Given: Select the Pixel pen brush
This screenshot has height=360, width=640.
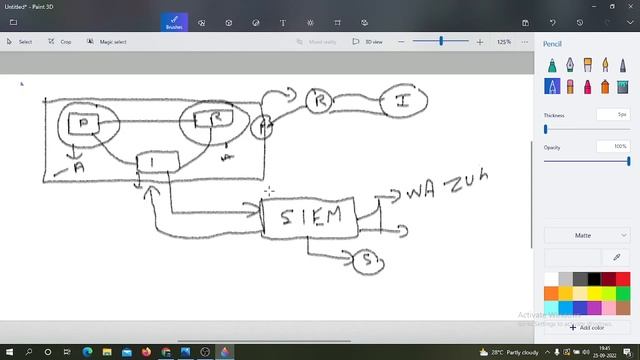Looking at the screenshot, I should click(x=622, y=65).
